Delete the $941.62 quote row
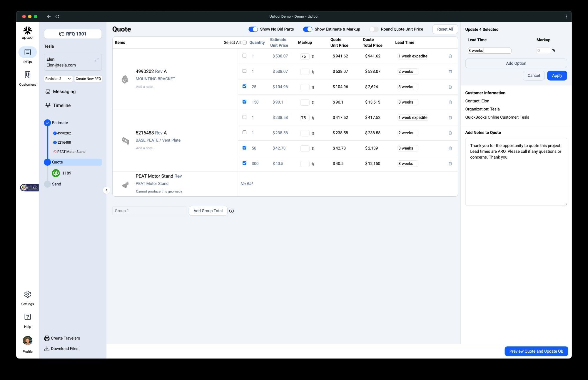 pos(450,56)
